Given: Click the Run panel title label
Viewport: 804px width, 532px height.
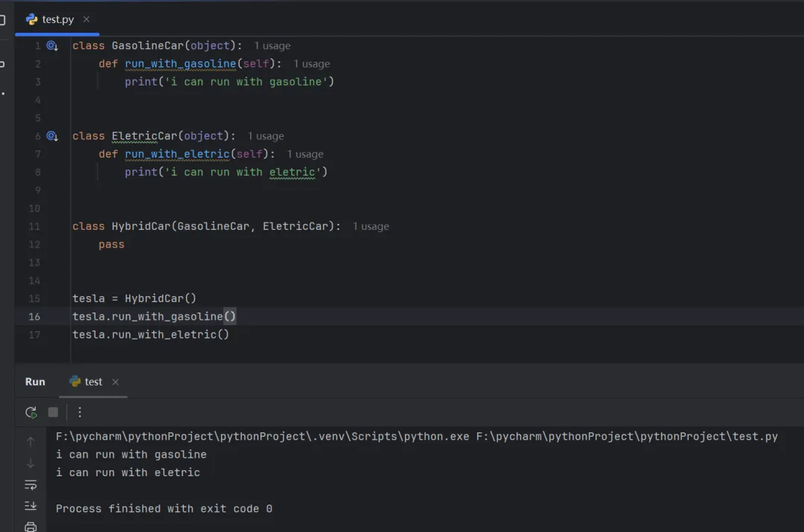Looking at the screenshot, I should pyautogui.click(x=35, y=382).
